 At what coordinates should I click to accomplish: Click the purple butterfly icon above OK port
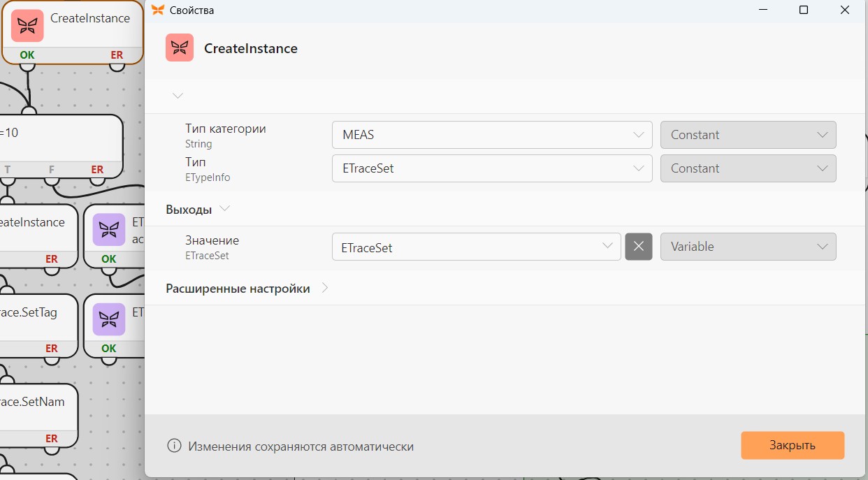pos(109,229)
